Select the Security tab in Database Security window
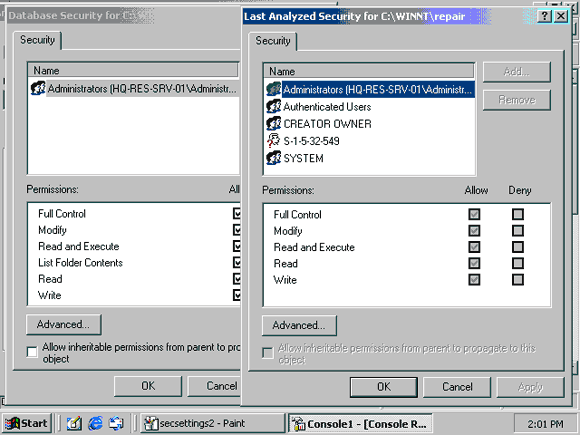 37,40
